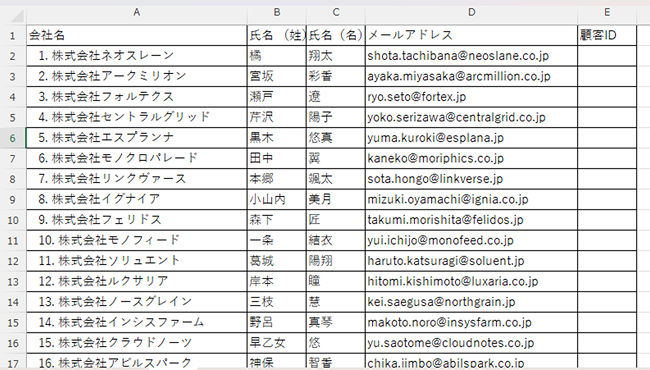Select row 10 header
Viewport: 650px width, 370px height.
[13, 220]
